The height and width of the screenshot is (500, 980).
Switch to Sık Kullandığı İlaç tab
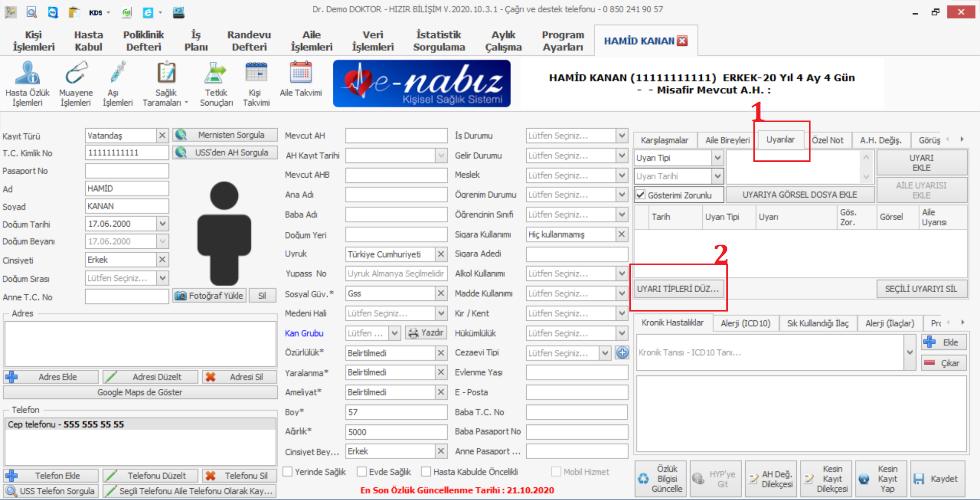pos(818,323)
